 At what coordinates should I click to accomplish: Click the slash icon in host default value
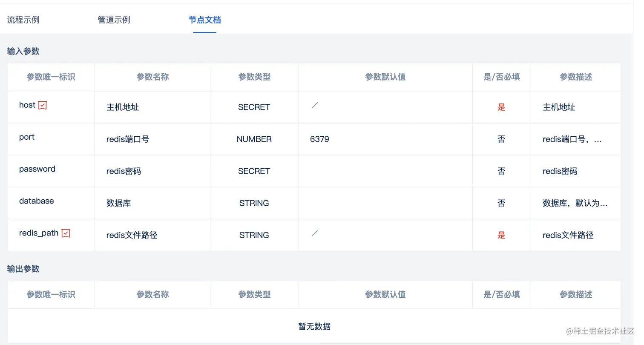(x=315, y=105)
